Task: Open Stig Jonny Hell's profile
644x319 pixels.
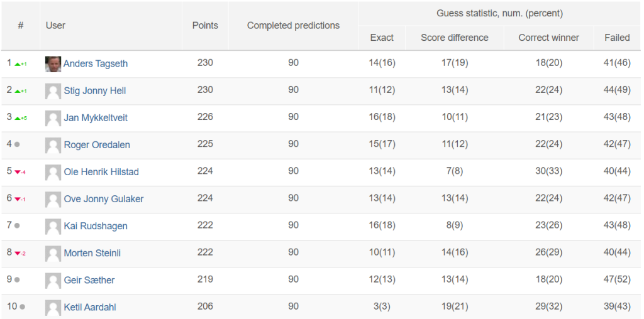Action: (x=95, y=91)
